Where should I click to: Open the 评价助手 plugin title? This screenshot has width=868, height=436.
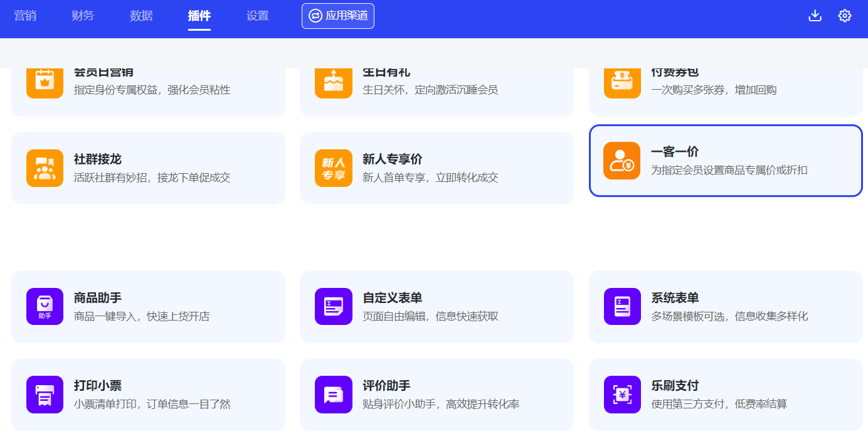pyautogui.click(x=386, y=386)
